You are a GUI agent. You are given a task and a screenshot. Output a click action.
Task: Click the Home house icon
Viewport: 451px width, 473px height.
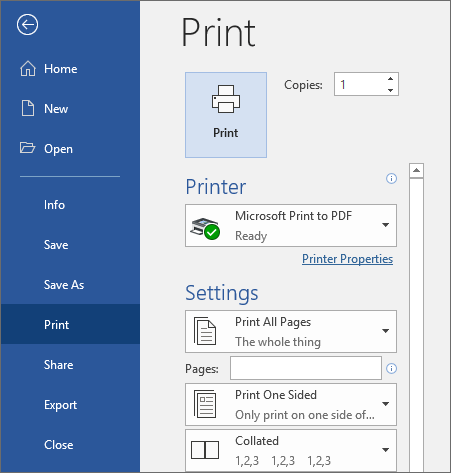pyautogui.click(x=28, y=68)
